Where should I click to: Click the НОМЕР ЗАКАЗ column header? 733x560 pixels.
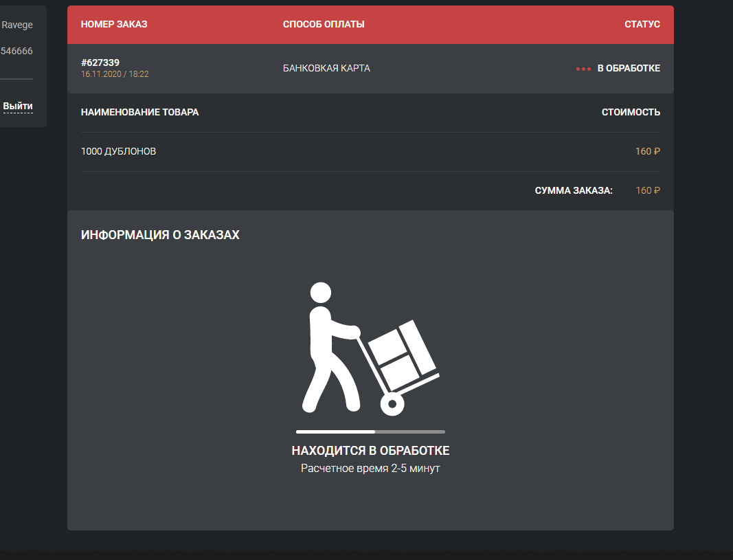[114, 24]
